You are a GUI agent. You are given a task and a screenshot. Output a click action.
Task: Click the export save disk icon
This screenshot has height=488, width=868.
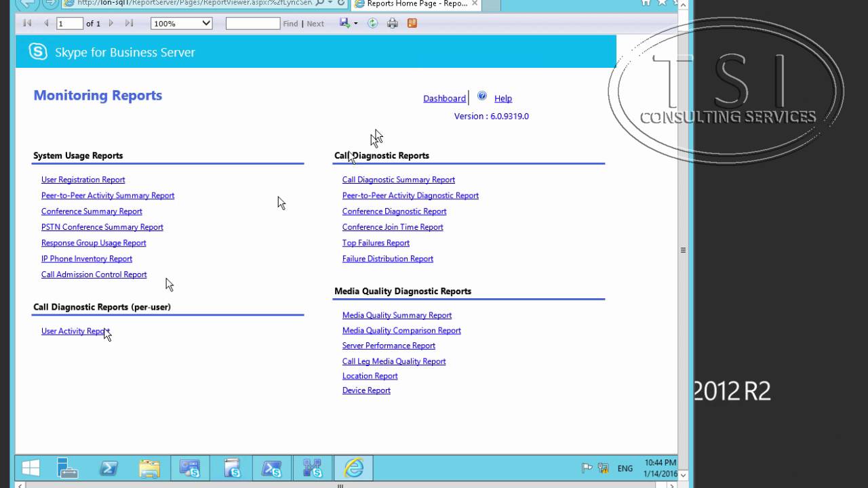click(x=344, y=23)
